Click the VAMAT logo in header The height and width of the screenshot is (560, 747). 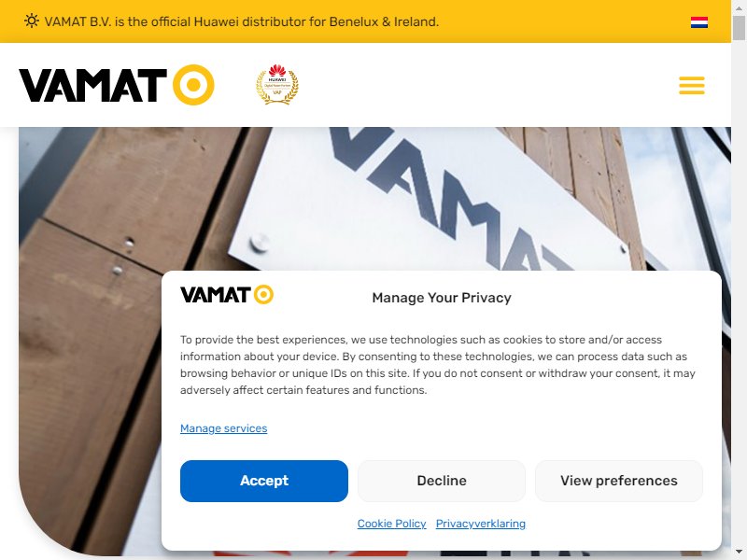point(116,85)
